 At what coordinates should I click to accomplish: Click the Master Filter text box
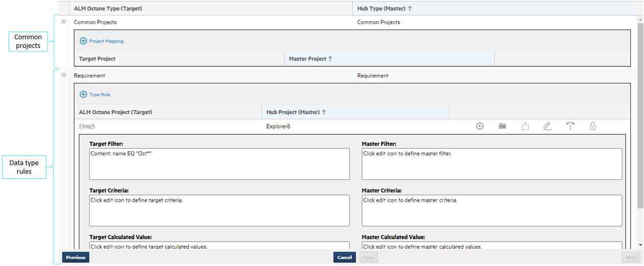pos(492,164)
